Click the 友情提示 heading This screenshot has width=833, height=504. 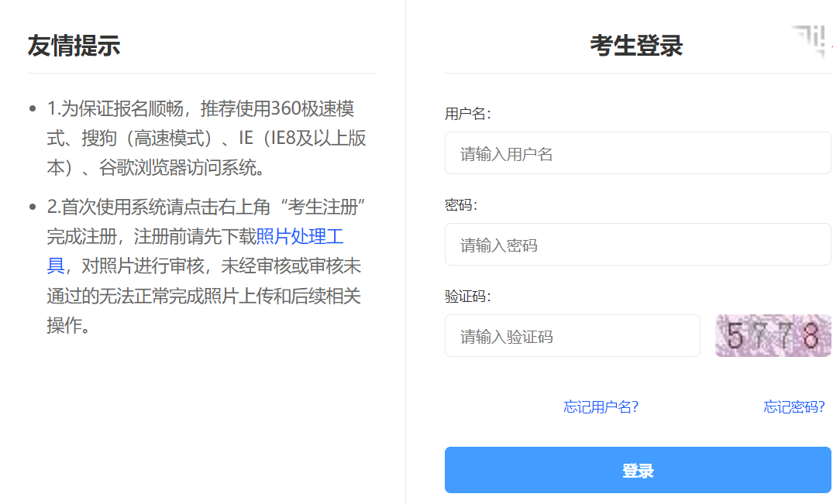click(x=74, y=46)
